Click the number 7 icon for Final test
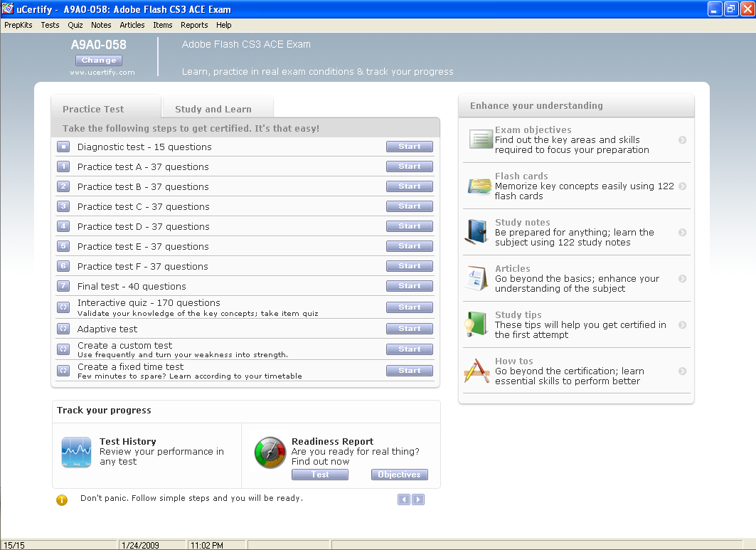This screenshot has width=756, height=550. click(x=63, y=286)
